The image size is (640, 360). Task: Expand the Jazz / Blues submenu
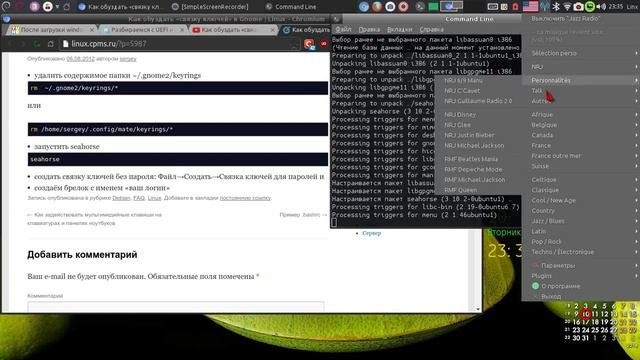[x=581, y=221]
